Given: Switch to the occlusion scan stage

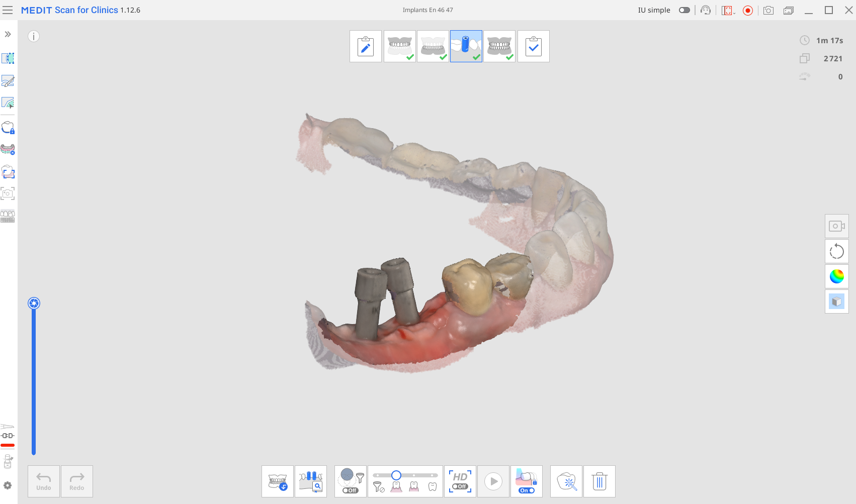Looking at the screenshot, I should (x=499, y=46).
